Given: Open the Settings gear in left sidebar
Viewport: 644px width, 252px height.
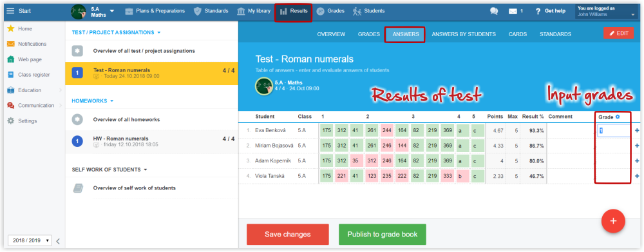Looking at the screenshot, I should click(x=11, y=121).
